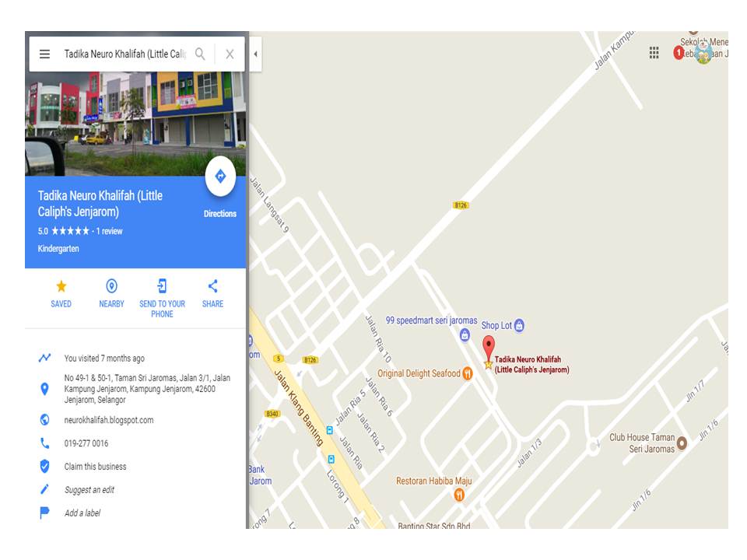Call the phone number 019-277 0016
747x560 pixels.
click(x=86, y=443)
